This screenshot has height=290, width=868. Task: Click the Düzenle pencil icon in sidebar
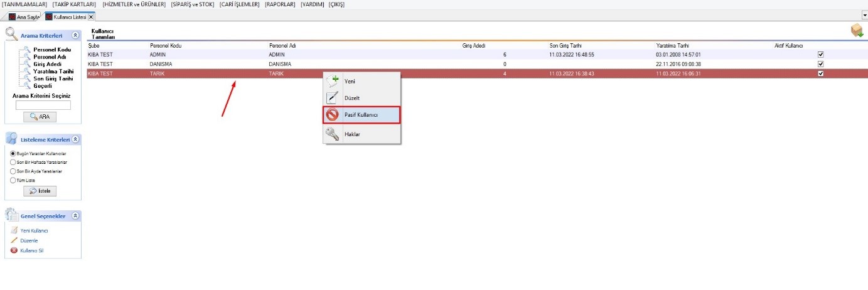(x=14, y=240)
